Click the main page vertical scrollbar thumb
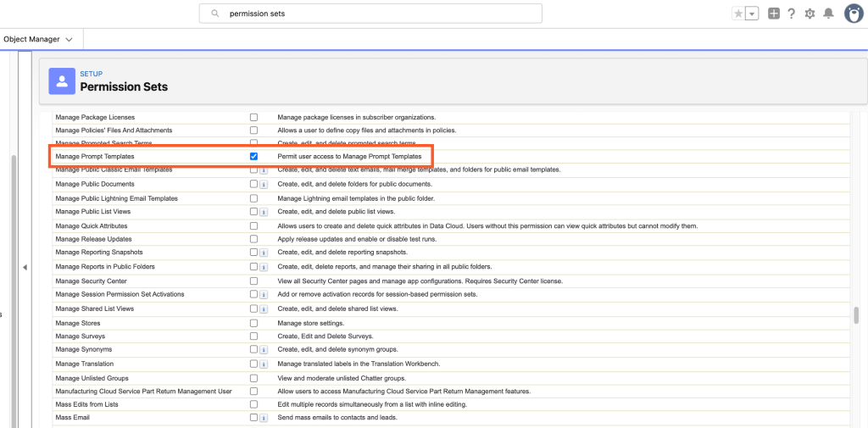Screen dimensions: 868x428 [856, 315]
